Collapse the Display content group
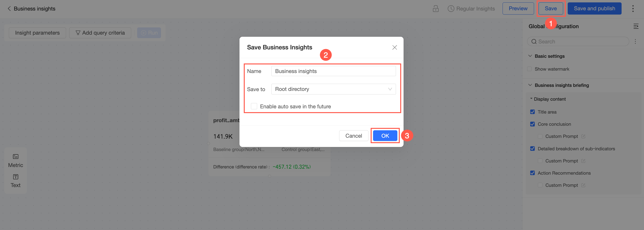The image size is (644, 230). pos(531,99)
